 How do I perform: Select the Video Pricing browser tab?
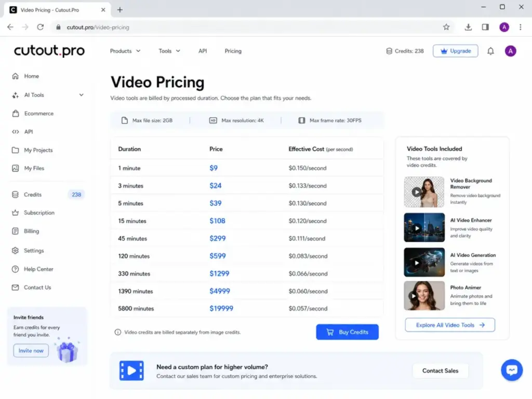point(57,10)
